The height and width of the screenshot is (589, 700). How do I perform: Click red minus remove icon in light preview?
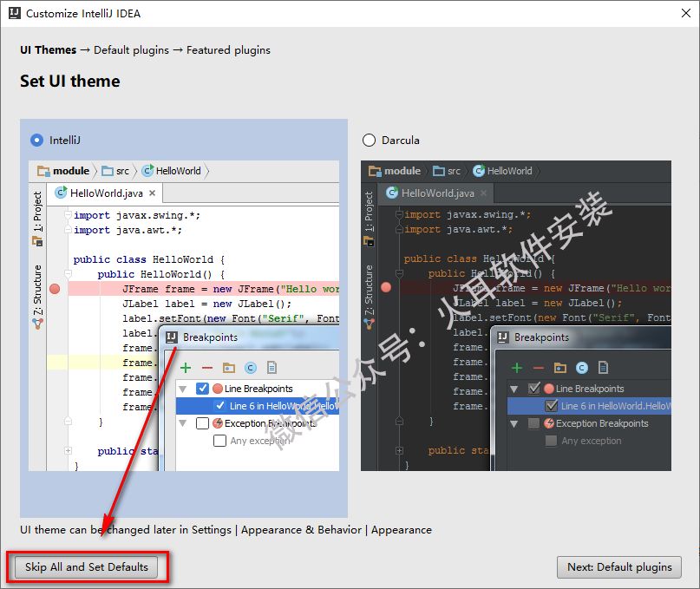point(207,368)
